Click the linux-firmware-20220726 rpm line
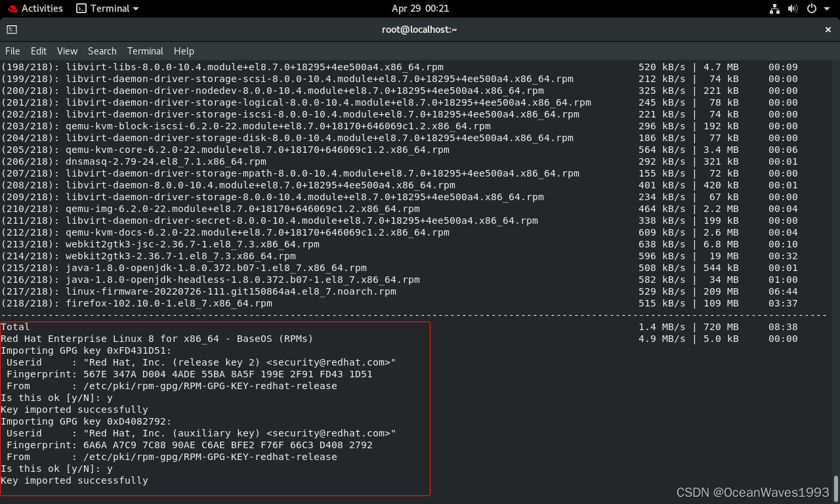This screenshot has width=840, height=504. click(x=399, y=291)
